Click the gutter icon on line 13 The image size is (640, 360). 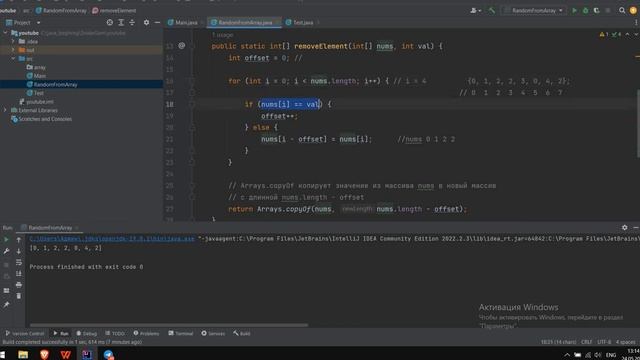point(182,46)
